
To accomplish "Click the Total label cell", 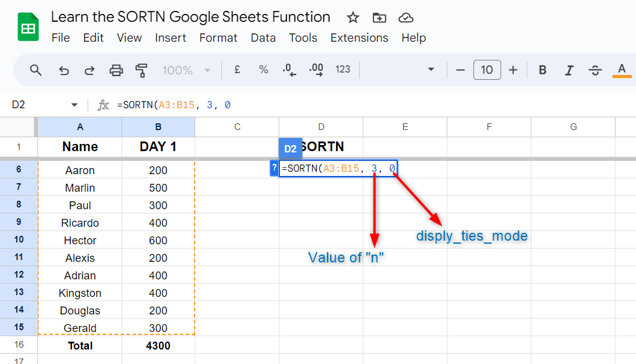I will pyautogui.click(x=80, y=345).
